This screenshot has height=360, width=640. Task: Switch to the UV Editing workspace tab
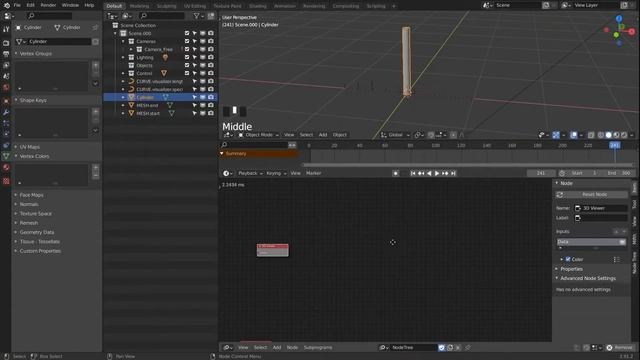[x=195, y=6]
